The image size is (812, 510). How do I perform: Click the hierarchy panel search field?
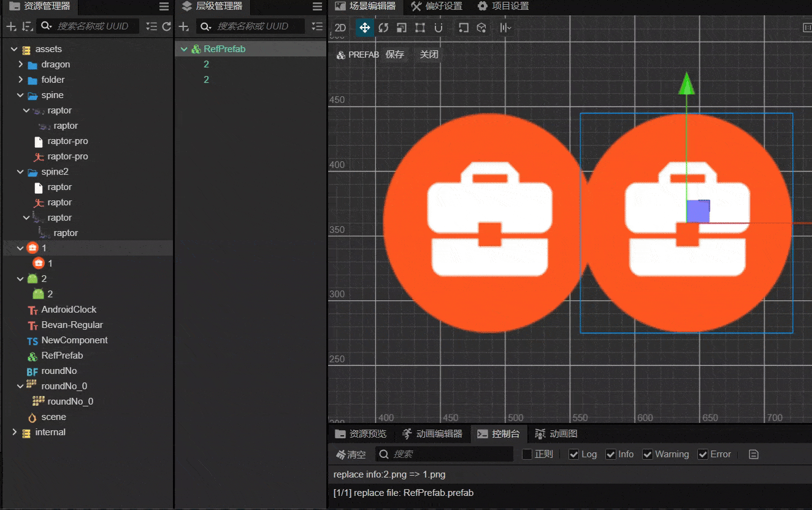pos(252,26)
